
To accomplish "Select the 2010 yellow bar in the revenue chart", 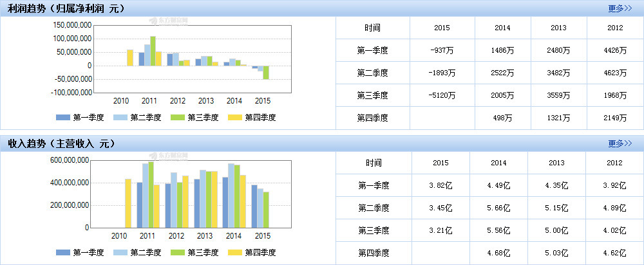I will point(128,203).
